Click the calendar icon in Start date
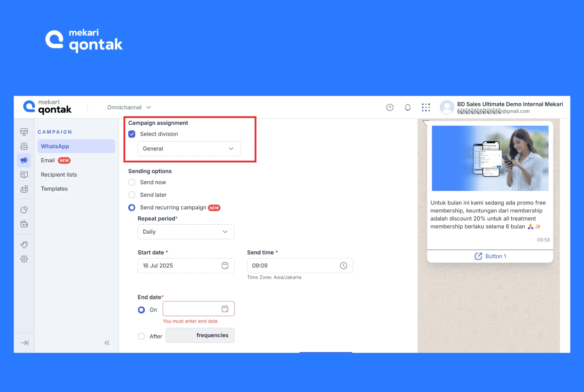The width and height of the screenshot is (584, 392). (225, 266)
